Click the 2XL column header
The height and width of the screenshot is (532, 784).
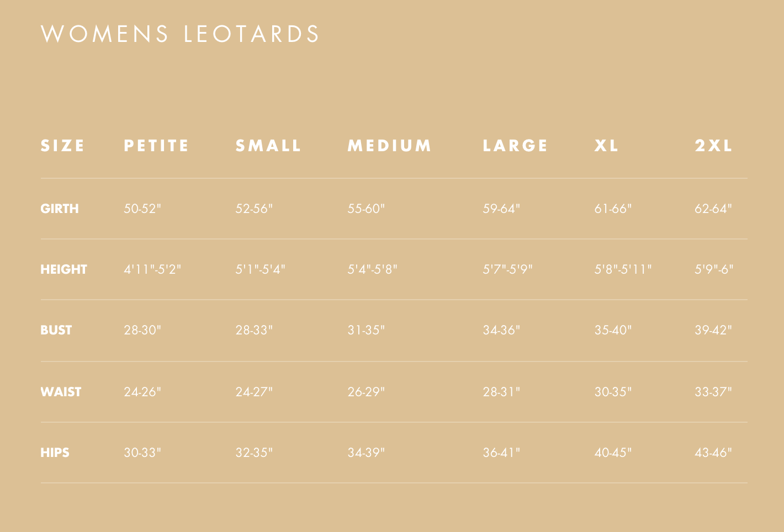[714, 146]
